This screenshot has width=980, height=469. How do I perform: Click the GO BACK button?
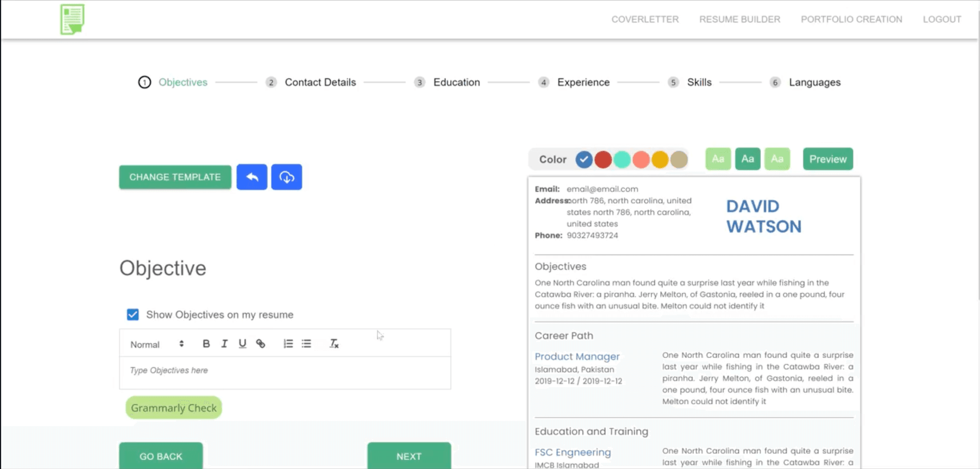coord(161,456)
